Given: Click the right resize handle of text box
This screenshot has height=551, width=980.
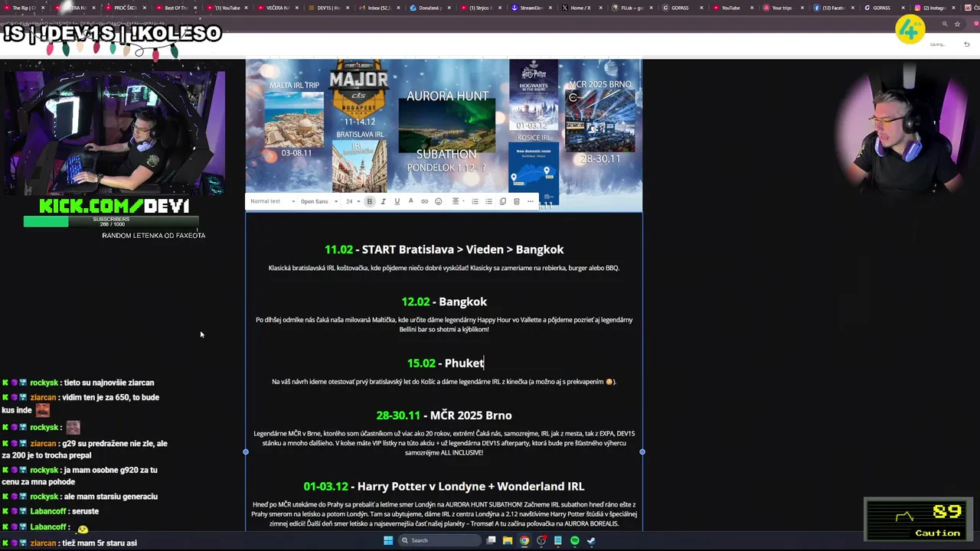Looking at the screenshot, I should pyautogui.click(x=642, y=452).
